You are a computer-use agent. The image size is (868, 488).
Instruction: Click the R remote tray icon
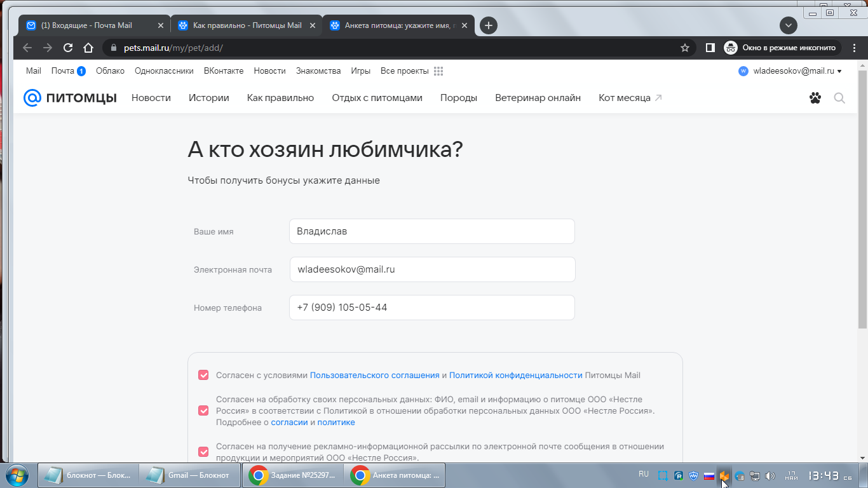click(679, 475)
